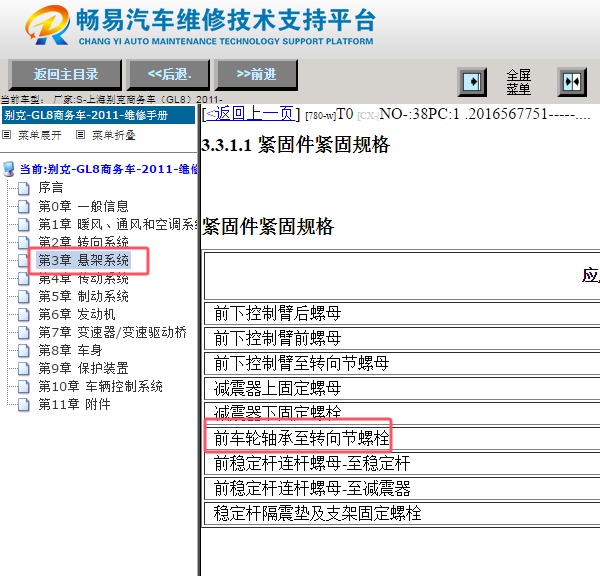
Task: Select root node 当前:别克-GL8商务车-2011
Action: click(109, 169)
